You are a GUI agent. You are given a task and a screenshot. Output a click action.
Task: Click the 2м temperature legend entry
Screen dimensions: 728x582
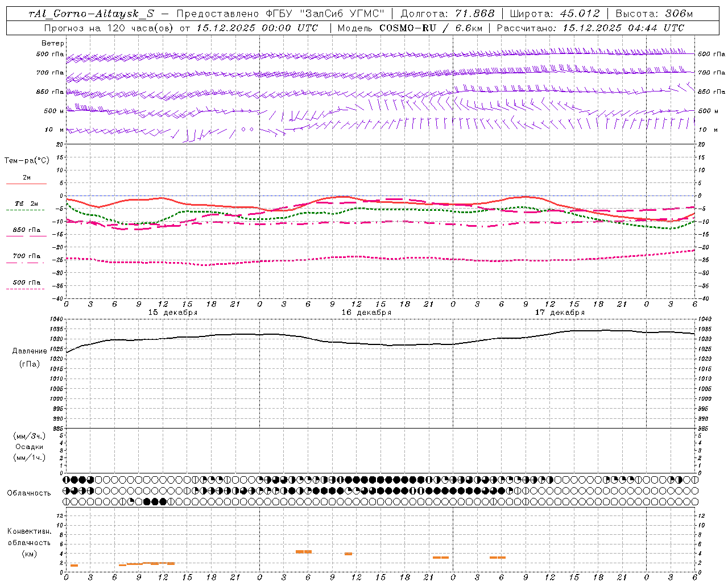pyautogui.click(x=27, y=177)
